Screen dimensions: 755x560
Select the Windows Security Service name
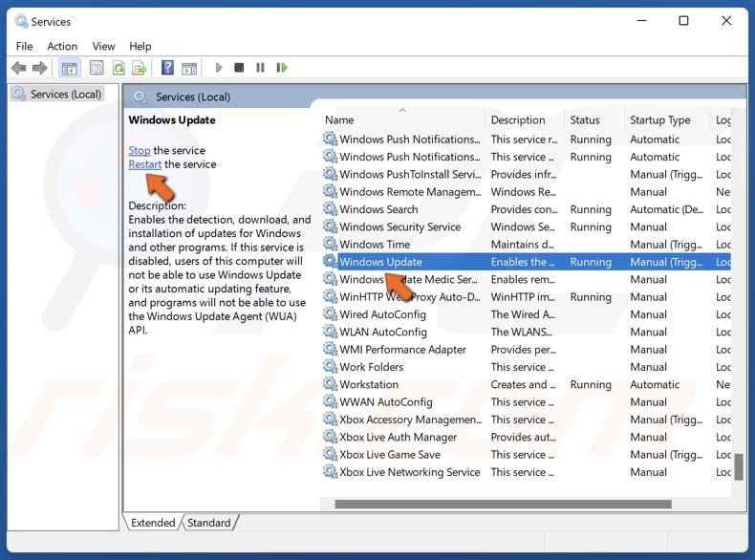pos(400,226)
